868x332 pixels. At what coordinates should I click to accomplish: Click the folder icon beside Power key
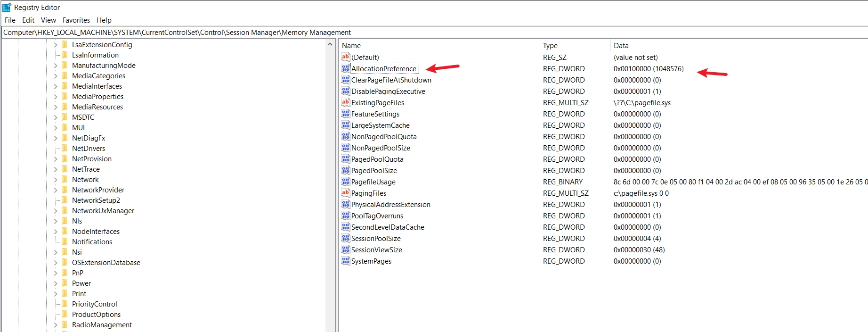click(x=65, y=283)
